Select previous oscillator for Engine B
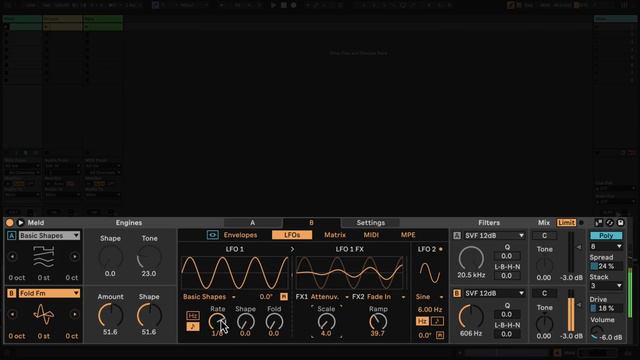 click(x=13, y=314)
